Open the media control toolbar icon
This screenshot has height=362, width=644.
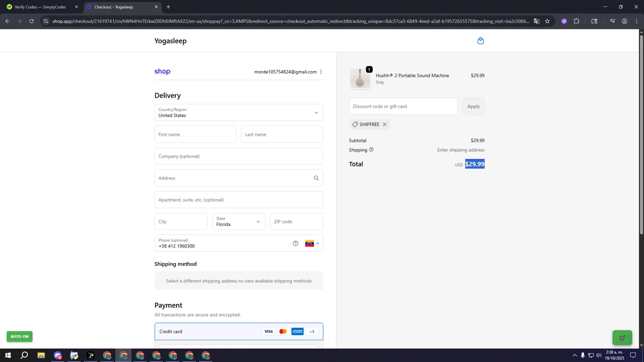click(x=612, y=21)
